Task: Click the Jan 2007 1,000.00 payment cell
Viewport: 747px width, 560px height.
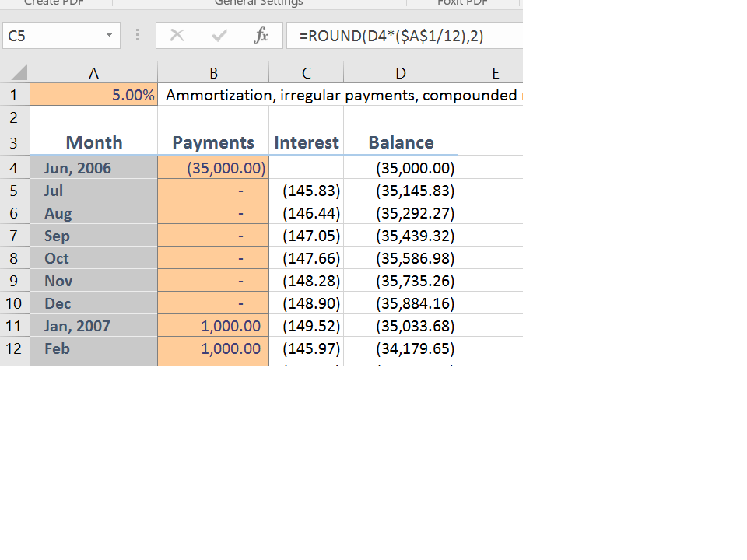Action: tap(213, 326)
